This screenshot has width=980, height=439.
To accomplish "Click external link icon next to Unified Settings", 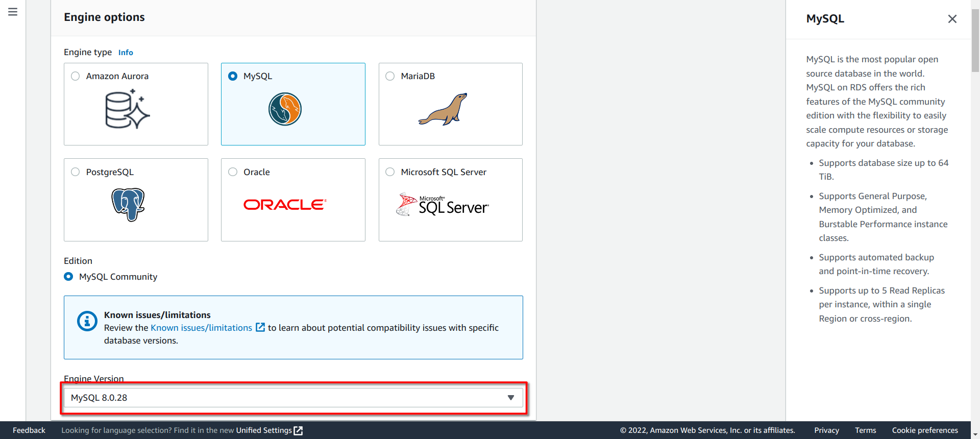I will [x=299, y=430].
